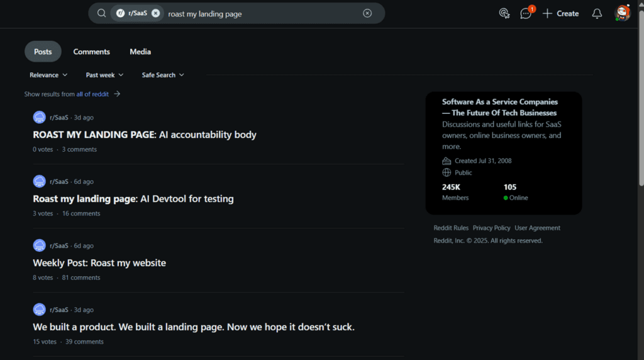The image size is (644, 360).
Task: Open the notifications bell
Action: (x=597, y=13)
